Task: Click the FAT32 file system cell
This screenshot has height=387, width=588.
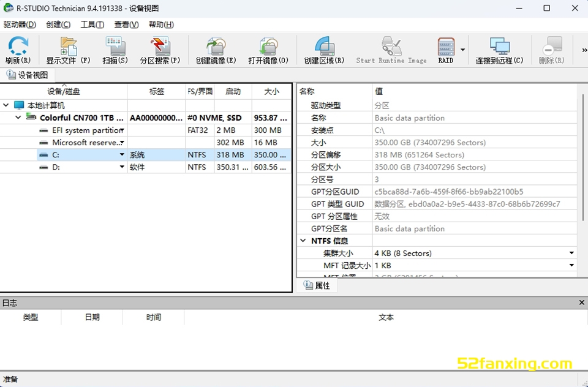Action: tap(200, 130)
